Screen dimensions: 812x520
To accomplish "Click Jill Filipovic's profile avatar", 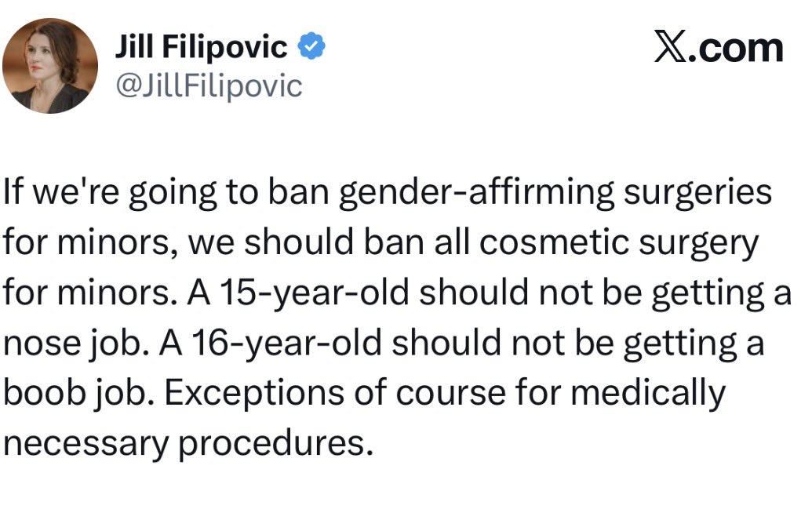I will [52, 66].
